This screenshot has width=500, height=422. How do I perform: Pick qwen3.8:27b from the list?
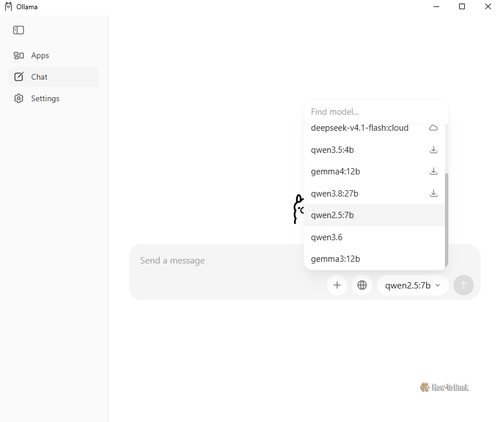click(375, 193)
